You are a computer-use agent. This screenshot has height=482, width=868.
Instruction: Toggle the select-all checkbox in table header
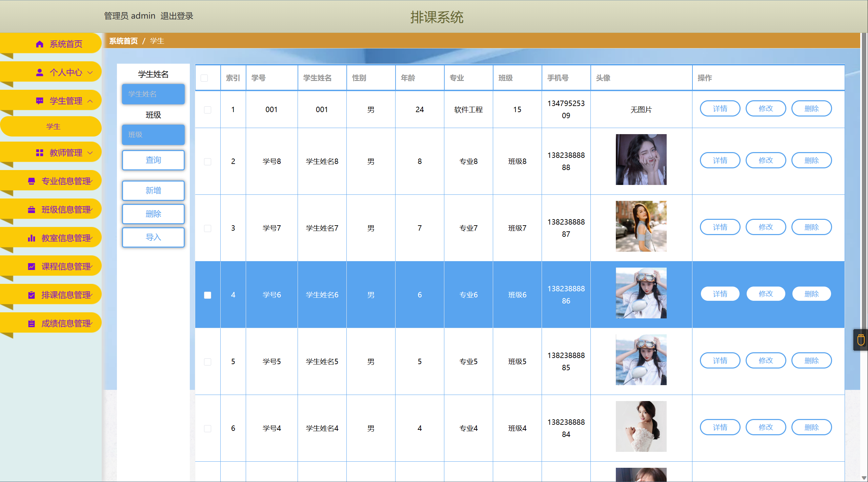click(x=204, y=78)
